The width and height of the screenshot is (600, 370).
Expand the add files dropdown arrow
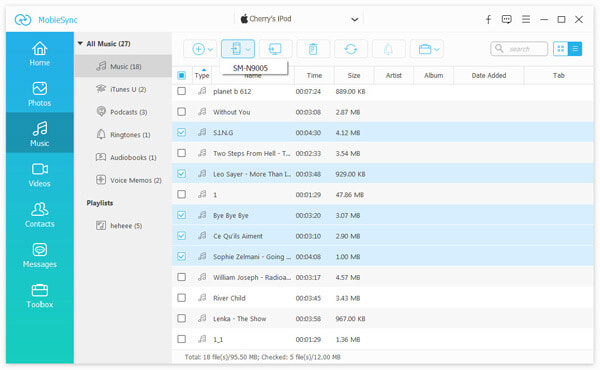pyautogui.click(x=210, y=49)
